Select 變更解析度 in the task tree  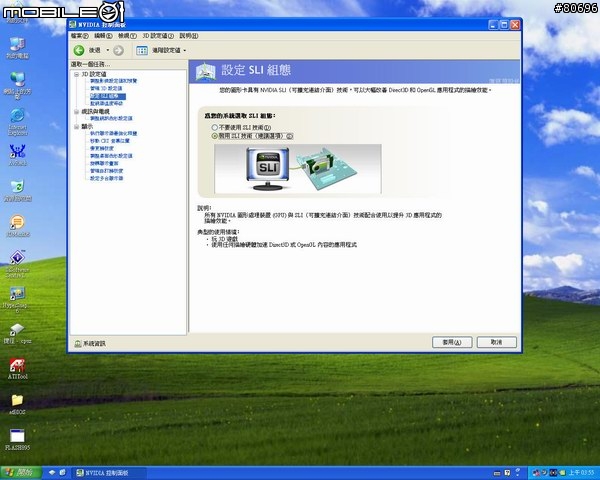point(102,149)
